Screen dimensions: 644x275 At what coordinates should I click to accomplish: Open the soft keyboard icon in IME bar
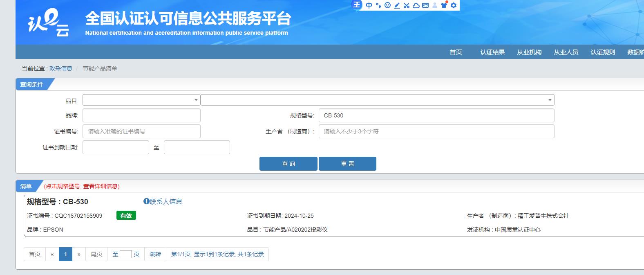tap(425, 5)
